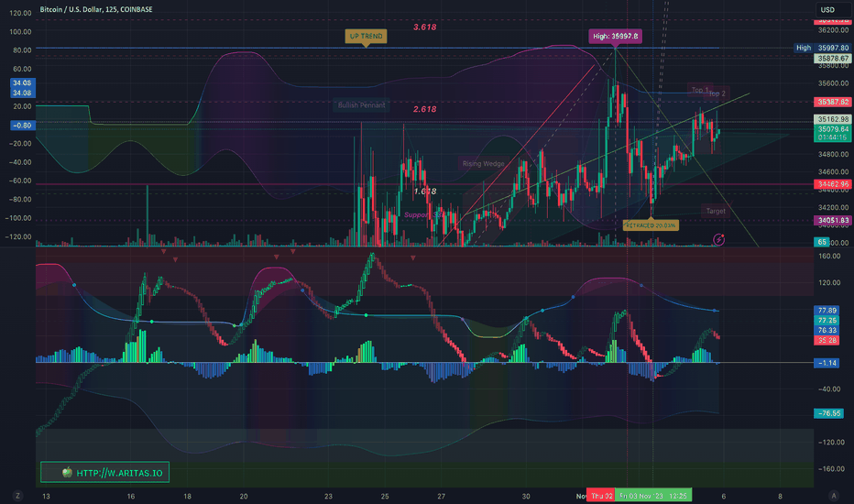Screen dimensions: 854x504
Task: Click the 23 date on time axis
Action: [328, 496]
